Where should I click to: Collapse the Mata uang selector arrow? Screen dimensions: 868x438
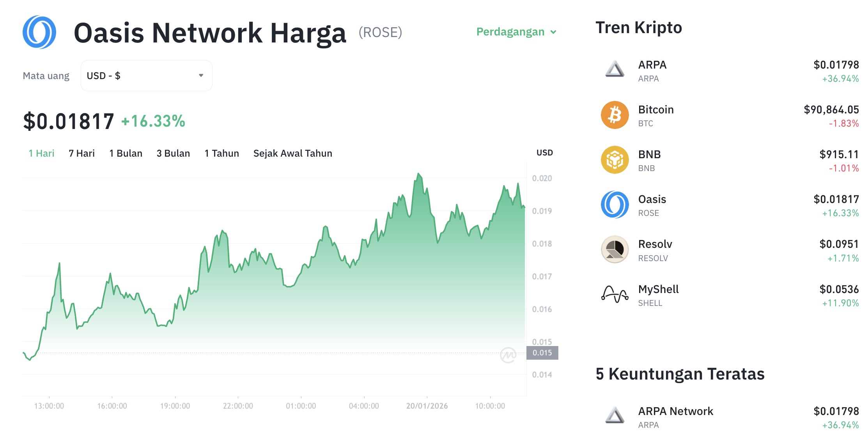[x=200, y=75]
